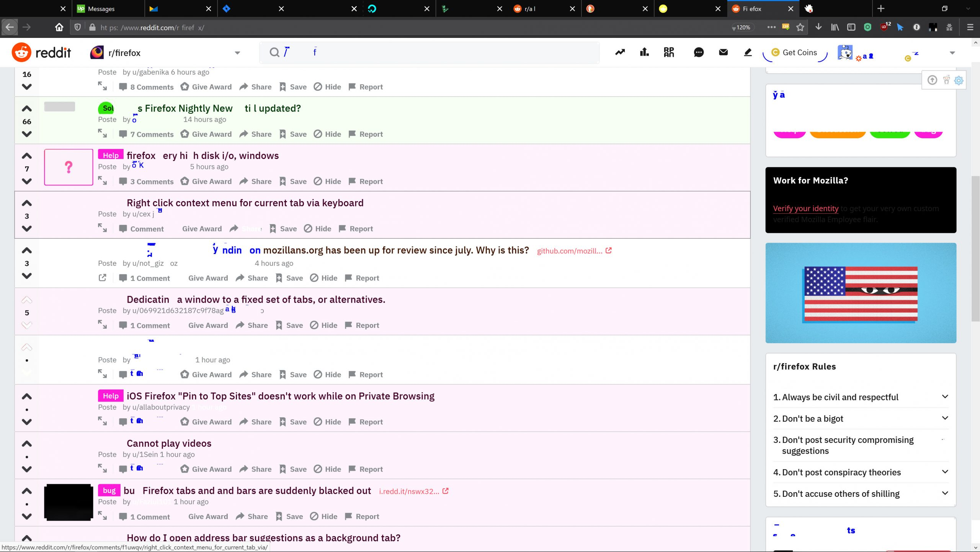Screen dimensions: 980x552
Task: Open Reddit Popular trending arrow icon
Action: pyautogui.click(x=620, y=52)
